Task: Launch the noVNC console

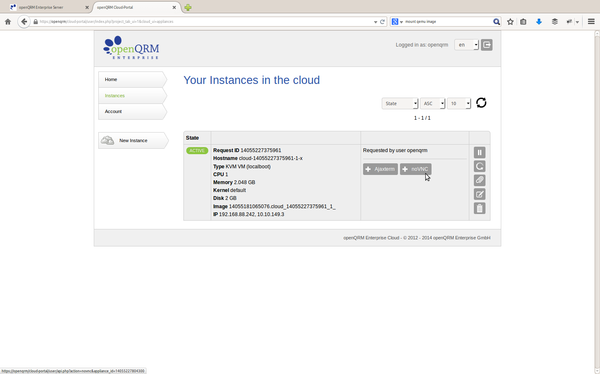Action: 416,169
